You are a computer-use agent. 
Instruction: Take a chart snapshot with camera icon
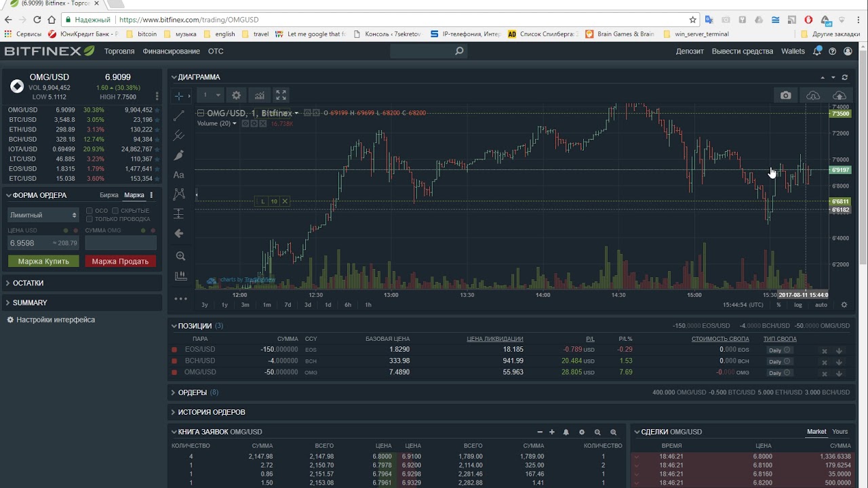(786, 96)
